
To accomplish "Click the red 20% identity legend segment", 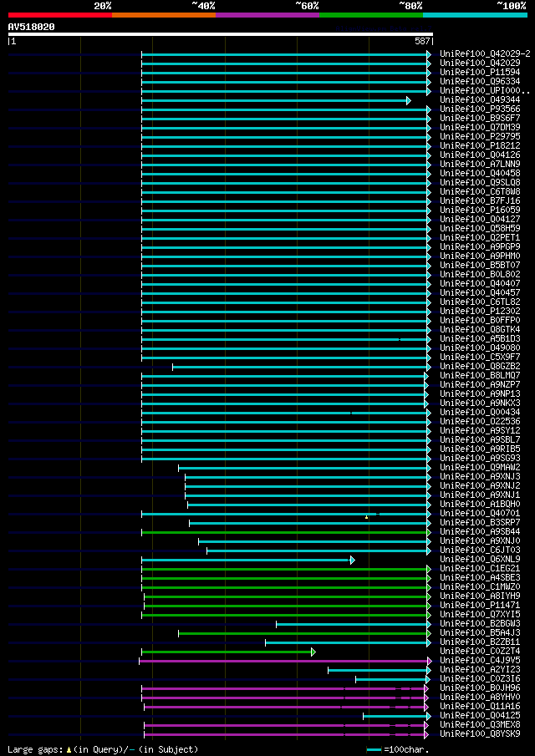I will click(x=60, y=15).
